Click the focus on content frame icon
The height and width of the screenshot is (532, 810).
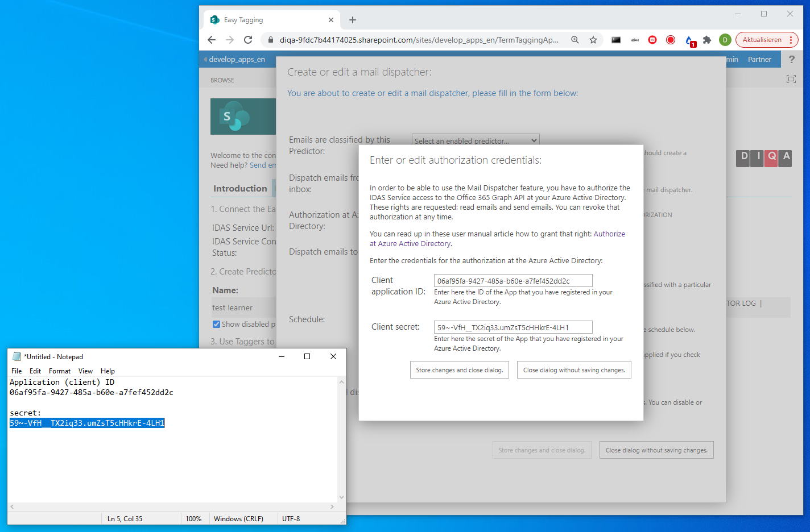[791, 79]
